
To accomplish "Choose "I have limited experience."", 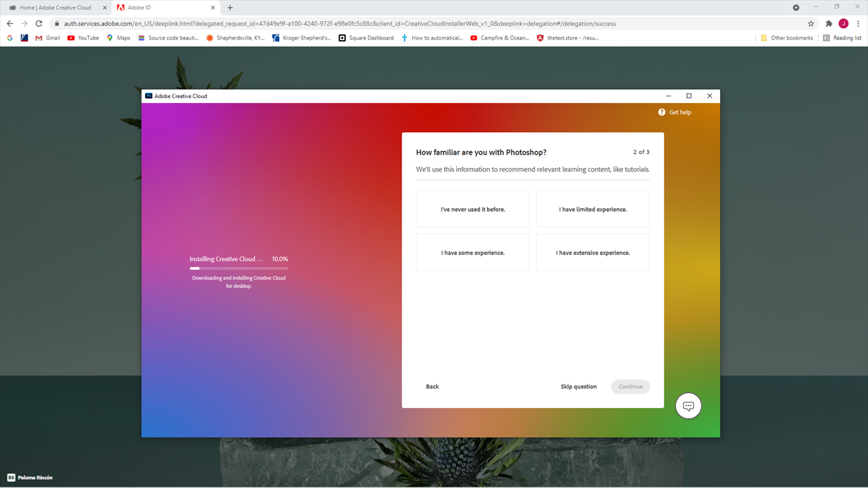I will click(593, 209).
